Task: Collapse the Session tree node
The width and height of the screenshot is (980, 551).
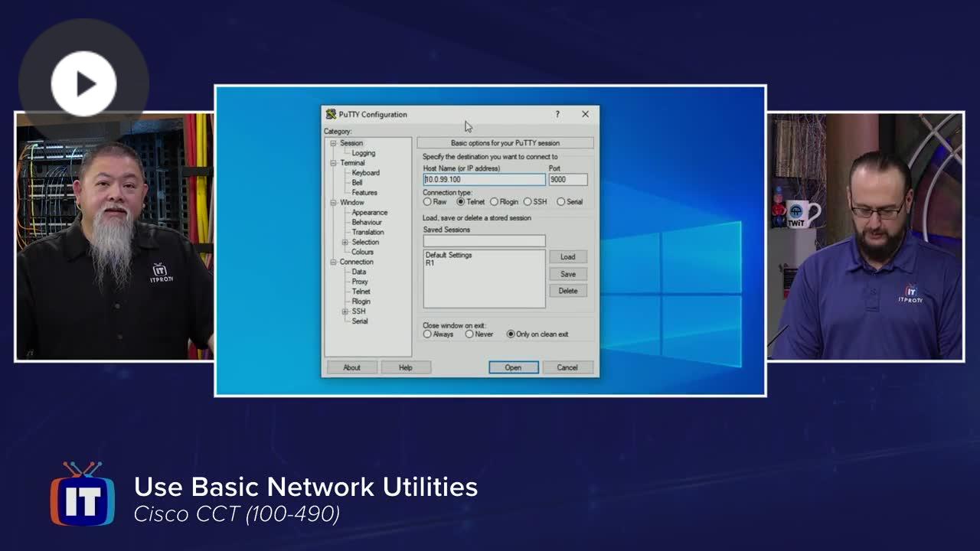Action: [x=334, y=143]
